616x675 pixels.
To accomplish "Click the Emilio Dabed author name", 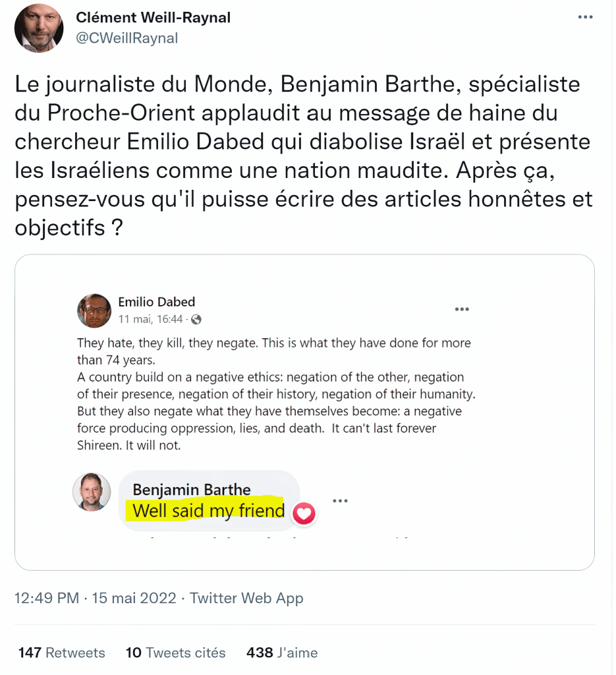I will [x=157, y=302].
